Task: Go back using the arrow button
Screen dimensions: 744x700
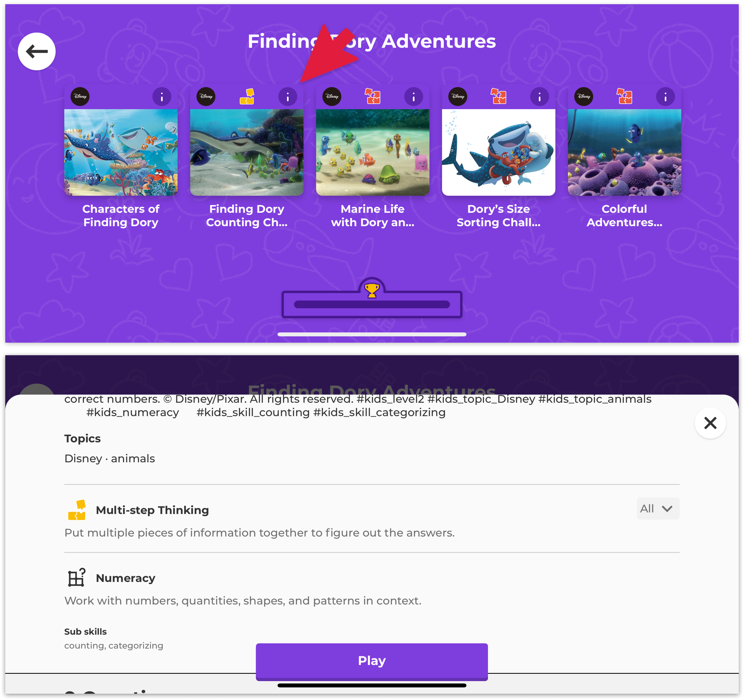Action: click(37, 51)
